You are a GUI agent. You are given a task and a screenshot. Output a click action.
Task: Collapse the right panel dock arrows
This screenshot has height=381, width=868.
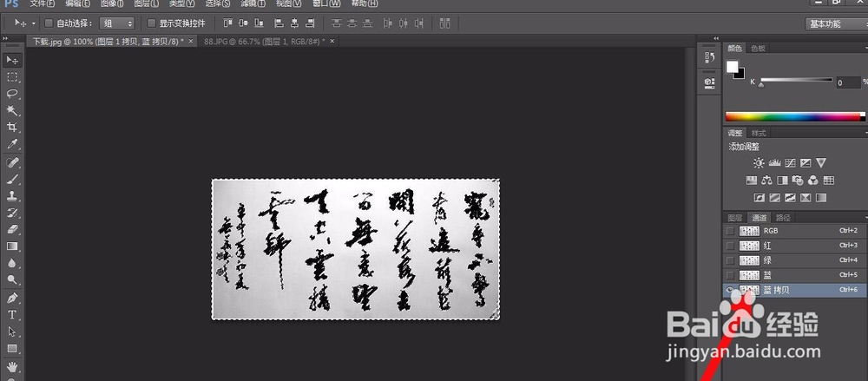click(x=716, y=38)
